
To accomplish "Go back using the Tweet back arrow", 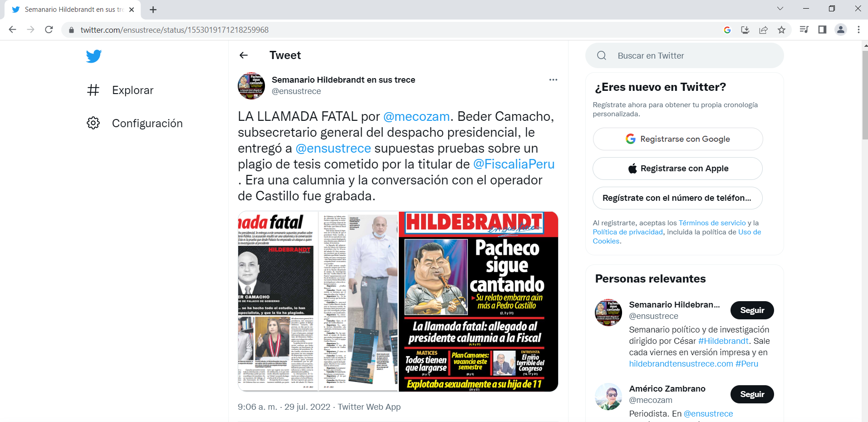I will pyautogui.click(x=244, y=55).
